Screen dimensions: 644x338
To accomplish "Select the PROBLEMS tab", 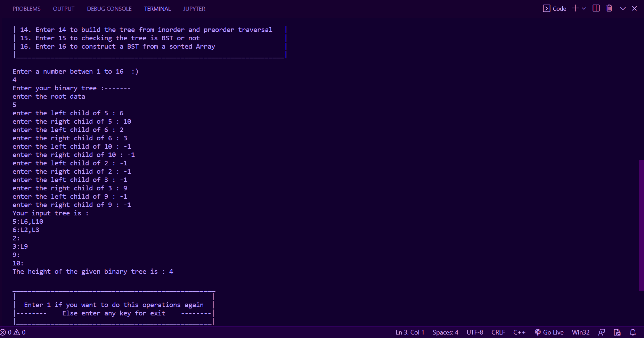I will click(x=26, y=8).
